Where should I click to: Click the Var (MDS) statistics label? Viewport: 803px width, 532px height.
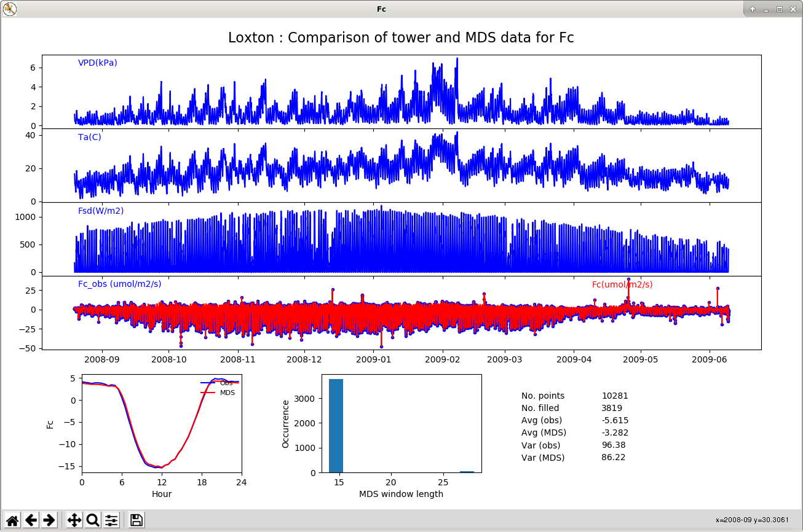(543, 457)
